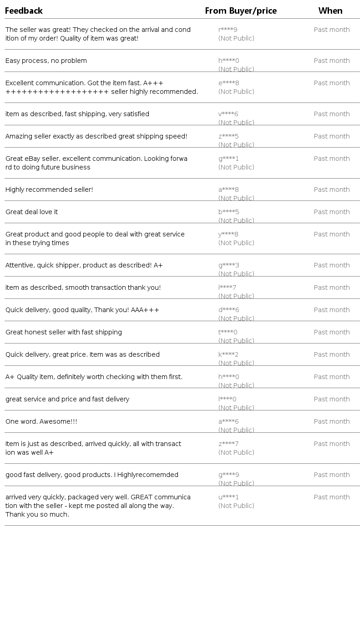This screenshot has width=364, height=636.
Task: Click buyer v****6 username
Action: [x=228, y=114]
